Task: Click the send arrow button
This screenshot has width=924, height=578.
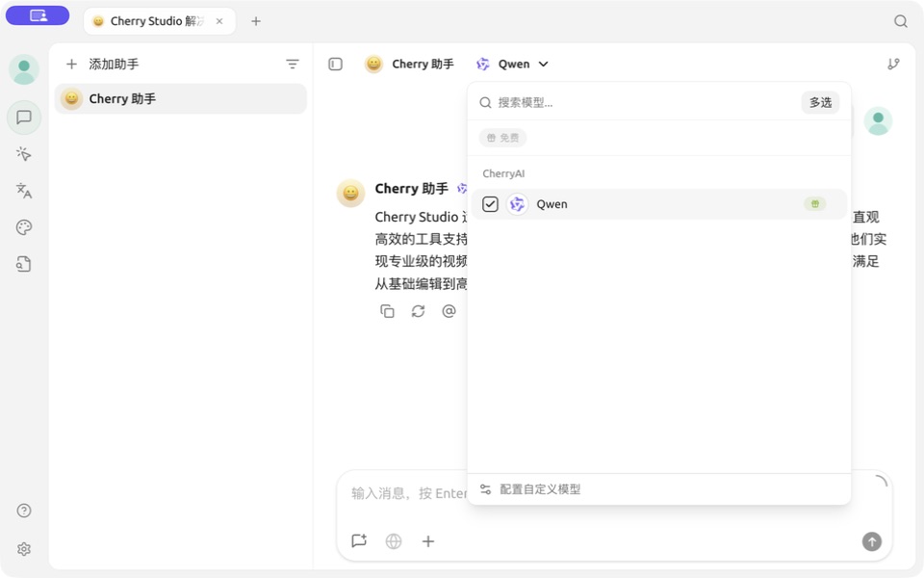Action: point(872,540)
